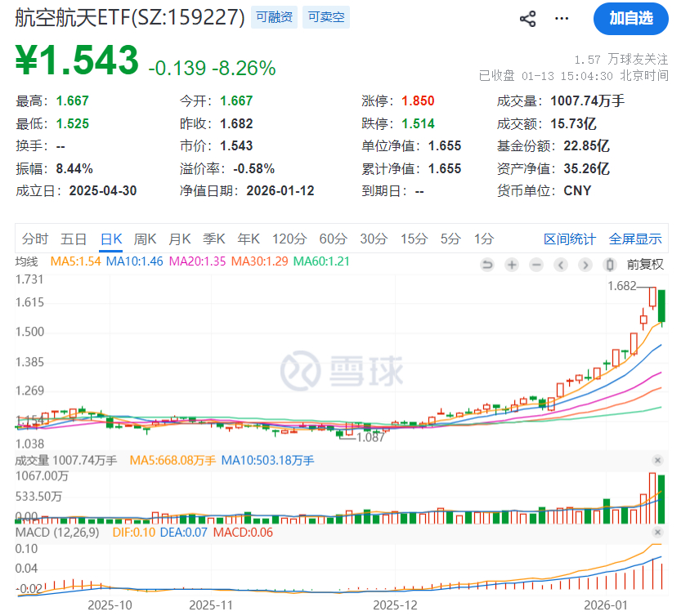
Task: Pan the chart right with the right chevron icon
Action: click(x=585, y=265)
